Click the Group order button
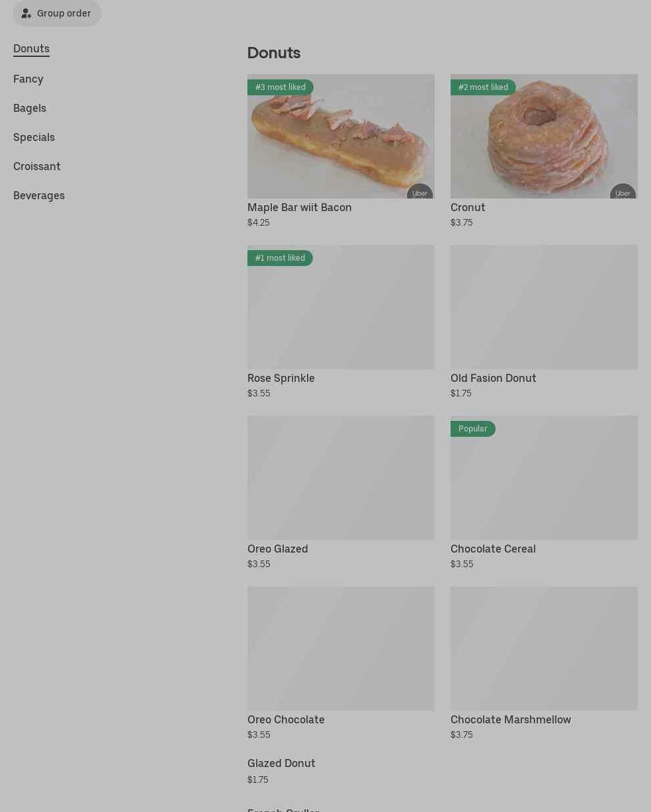 coord(57,13)
